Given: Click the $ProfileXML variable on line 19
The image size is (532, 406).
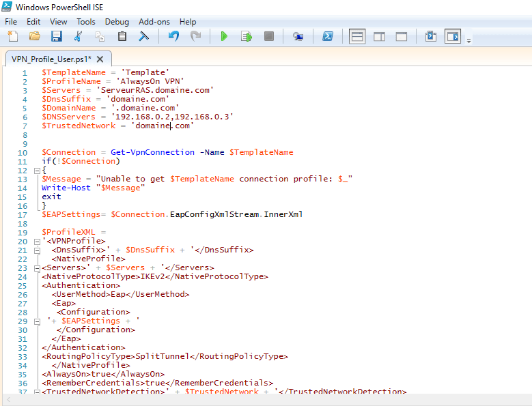Looking at the screenshot, I should 68,232.
